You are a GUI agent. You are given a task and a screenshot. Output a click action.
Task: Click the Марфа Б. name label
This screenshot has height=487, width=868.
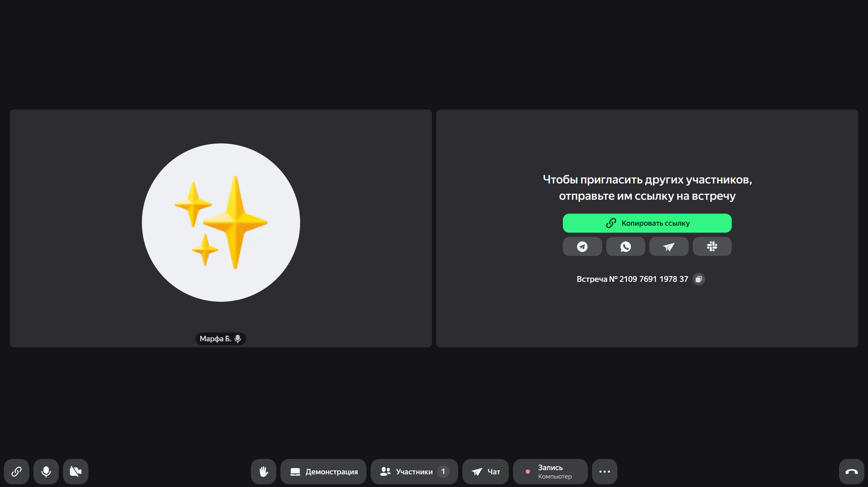(x=215, y=339)
